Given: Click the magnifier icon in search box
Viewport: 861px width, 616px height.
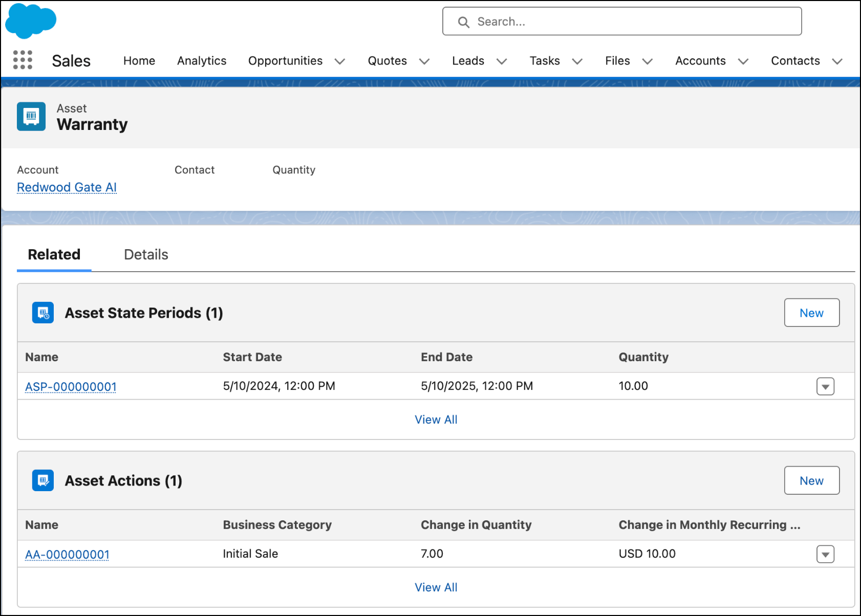Looking at the screenshot, I should pos(464,22).
